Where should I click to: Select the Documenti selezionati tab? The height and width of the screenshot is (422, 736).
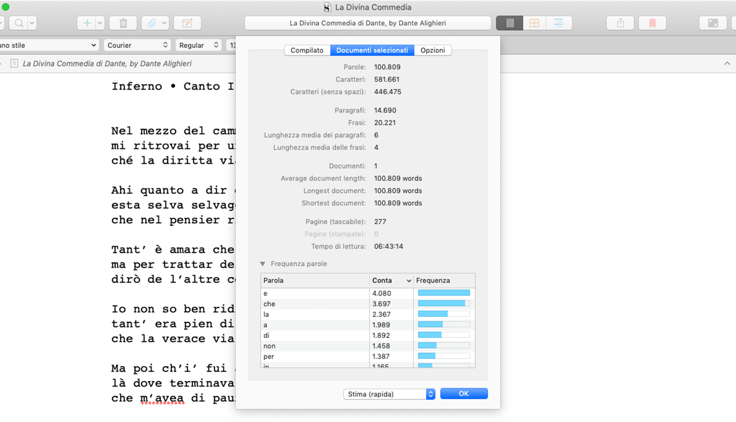coord(372,50)
